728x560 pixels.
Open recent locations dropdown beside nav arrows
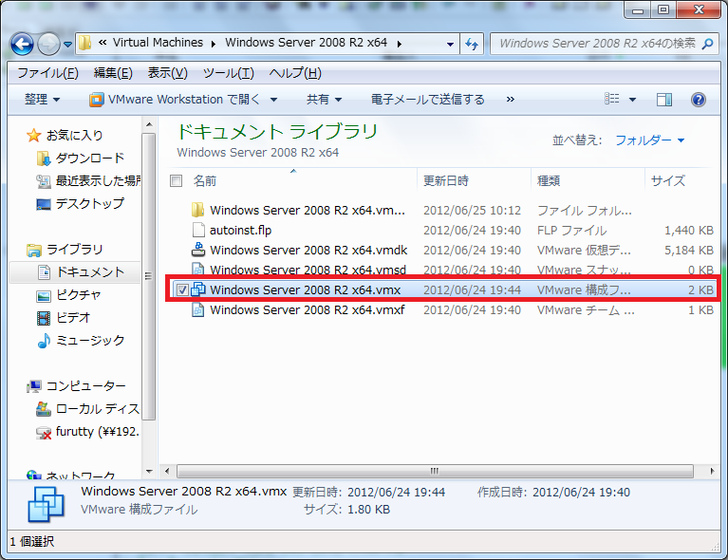(67, 45)
